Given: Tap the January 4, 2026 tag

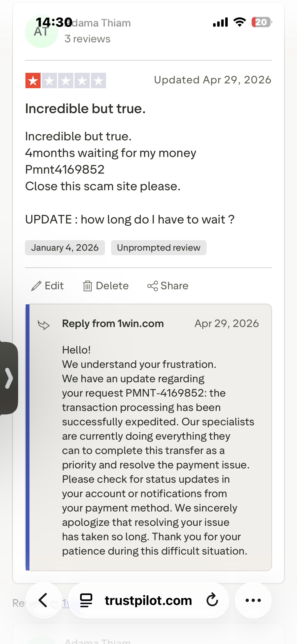Looking at the screenshot, I should coord(65,248).
